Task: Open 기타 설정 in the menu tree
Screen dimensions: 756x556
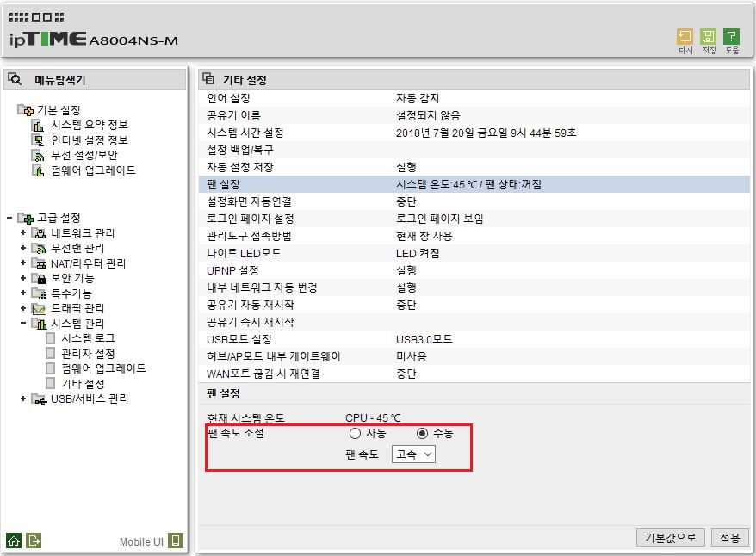Action: click(83, 384)
